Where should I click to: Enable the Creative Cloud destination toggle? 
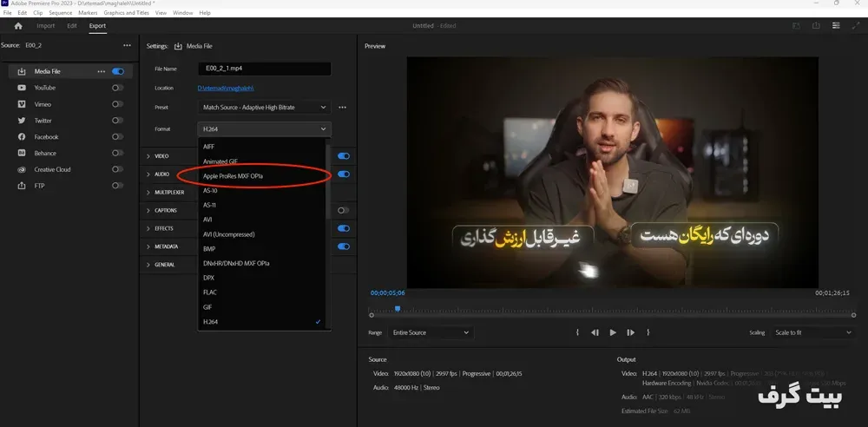pos(118,169)
